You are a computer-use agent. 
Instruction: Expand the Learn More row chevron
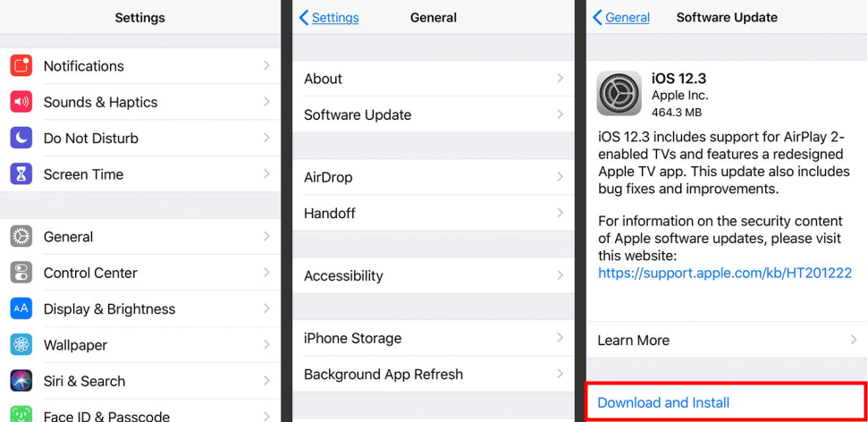coord(854,340)
